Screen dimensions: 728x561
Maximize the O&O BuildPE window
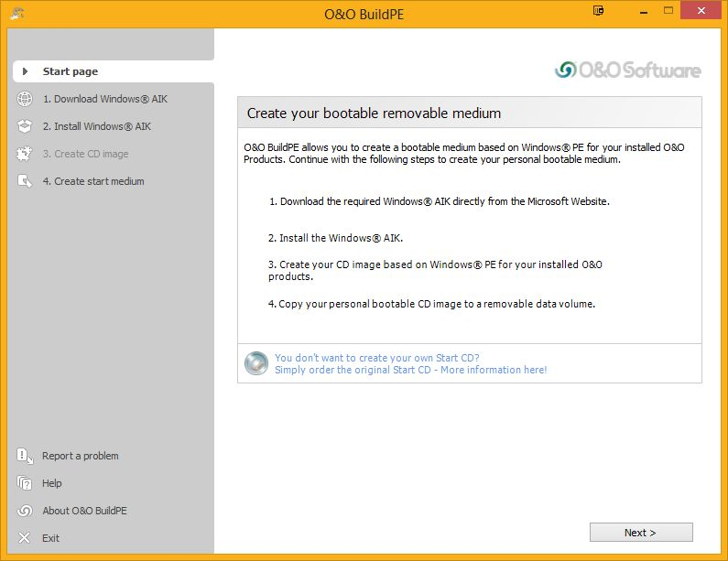(x=668, y=10)
